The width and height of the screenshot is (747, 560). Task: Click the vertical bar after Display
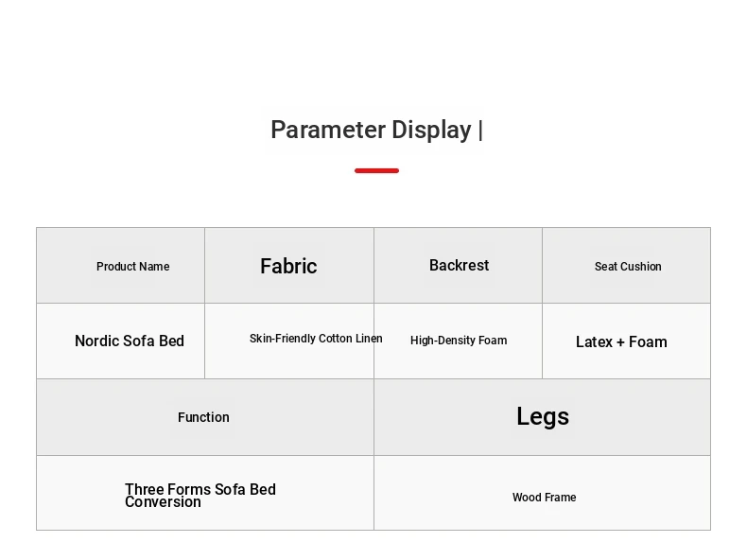tap(480, 131)
